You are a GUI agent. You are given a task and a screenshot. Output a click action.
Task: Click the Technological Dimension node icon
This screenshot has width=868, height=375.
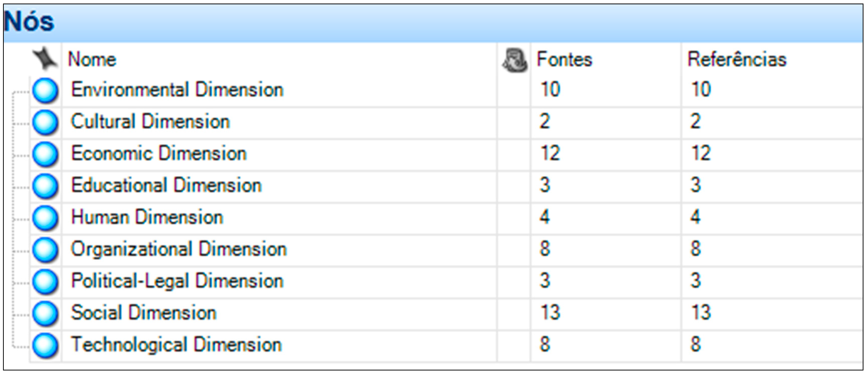pos(45,345)
